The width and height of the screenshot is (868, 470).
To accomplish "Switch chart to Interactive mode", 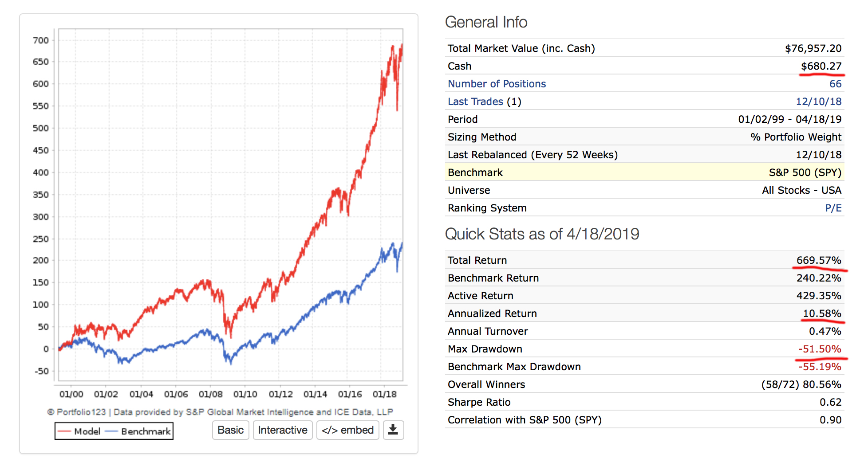I will tap(282, 430).
